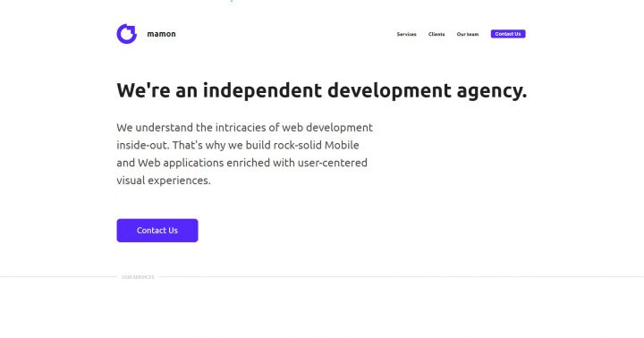644x338 pixels.
Task: Click 'Web applications' in the paragraph
Action: coord(181,163)
